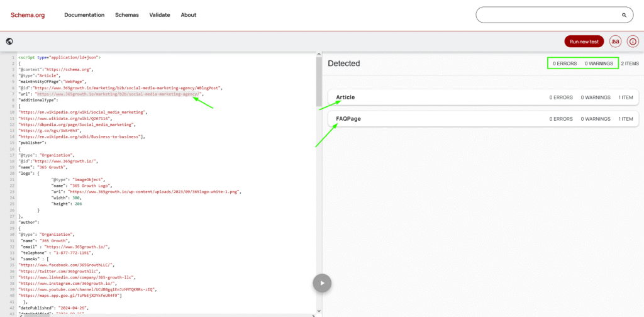The width and height of the screenshot is (644, 317).
Task: Click the 365logo-white-1.png url line
Action: 146,191
